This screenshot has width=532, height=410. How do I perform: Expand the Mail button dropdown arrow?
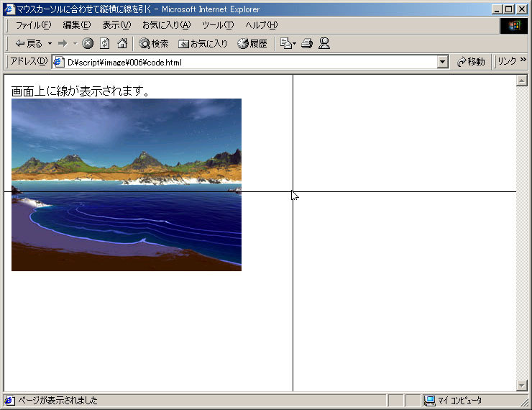click(294, 43)
